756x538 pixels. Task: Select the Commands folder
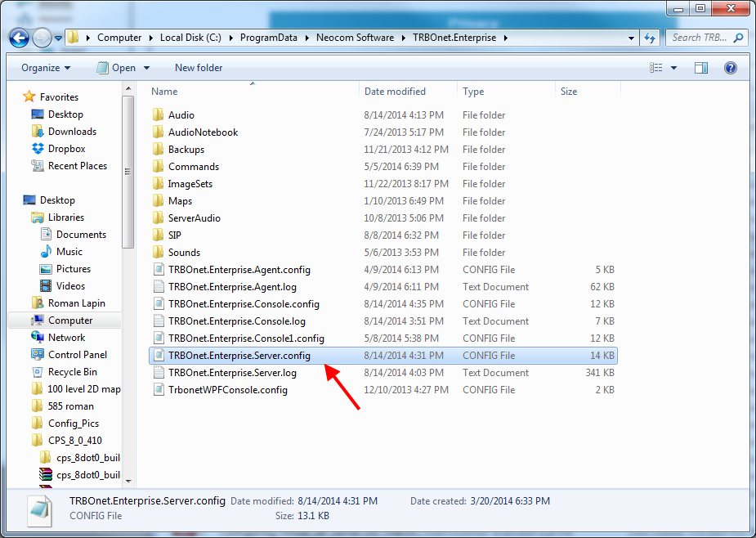point(194,167)
